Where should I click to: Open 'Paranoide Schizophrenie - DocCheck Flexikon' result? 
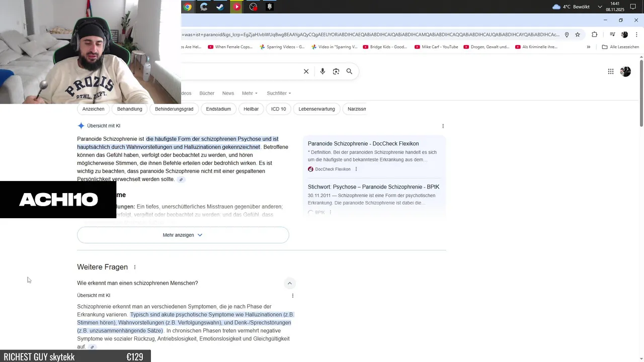point(363,143)
